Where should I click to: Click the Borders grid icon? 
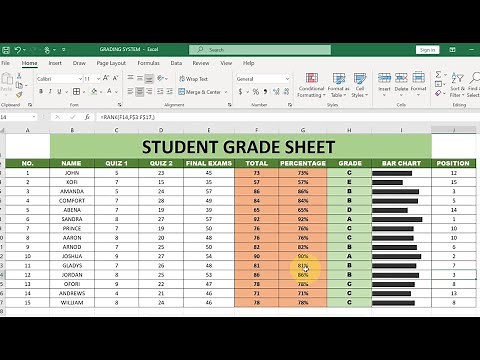click(x=76, y=91)
